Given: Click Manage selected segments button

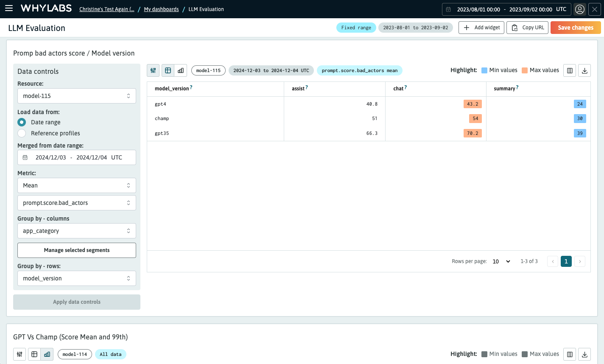Looking at the screenshot, I should (77, 250).
